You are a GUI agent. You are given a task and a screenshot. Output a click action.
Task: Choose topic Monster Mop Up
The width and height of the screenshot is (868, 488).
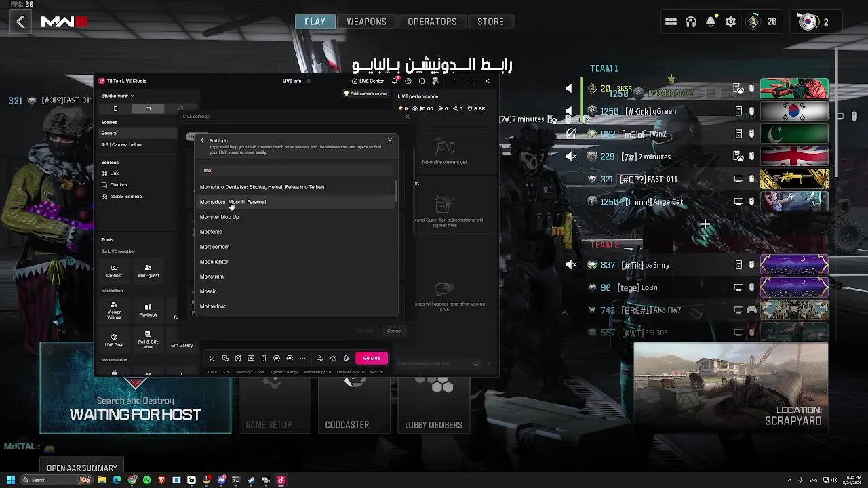(296, 217)
